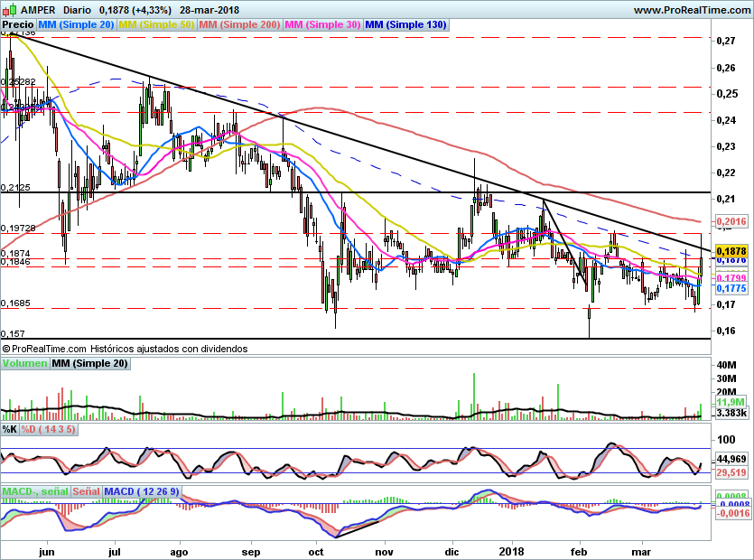Open the %D (14 3 5) label

pyautogui.click(x=48, y=429)
